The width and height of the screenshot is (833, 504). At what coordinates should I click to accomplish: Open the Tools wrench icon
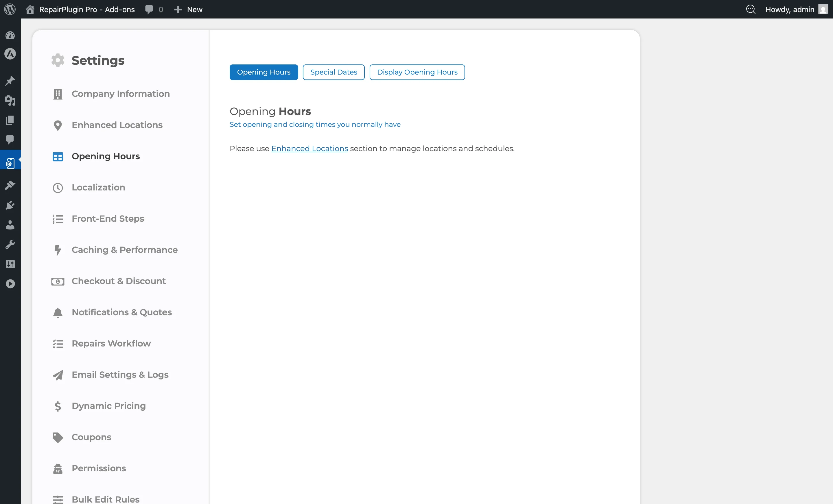(x=10, y=244)
